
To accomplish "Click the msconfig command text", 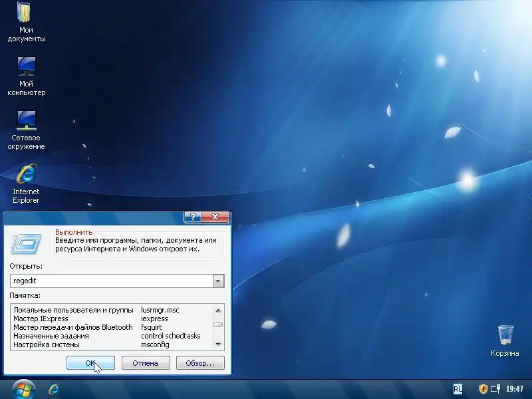I will tap(155, 344).
